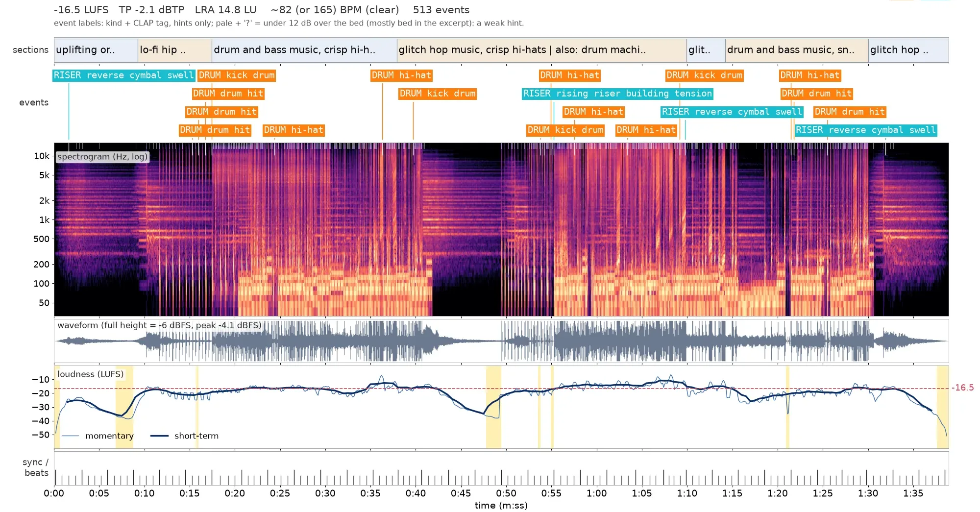Click the '0:05' time axis label

pyautogui.click(x=99, y=493)
